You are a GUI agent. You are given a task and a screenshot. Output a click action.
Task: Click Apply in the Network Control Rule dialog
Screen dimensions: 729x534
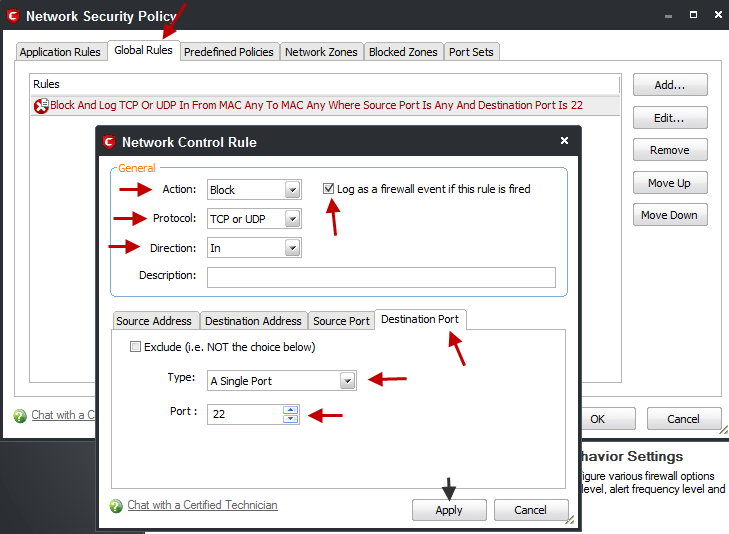click(449, 510)
